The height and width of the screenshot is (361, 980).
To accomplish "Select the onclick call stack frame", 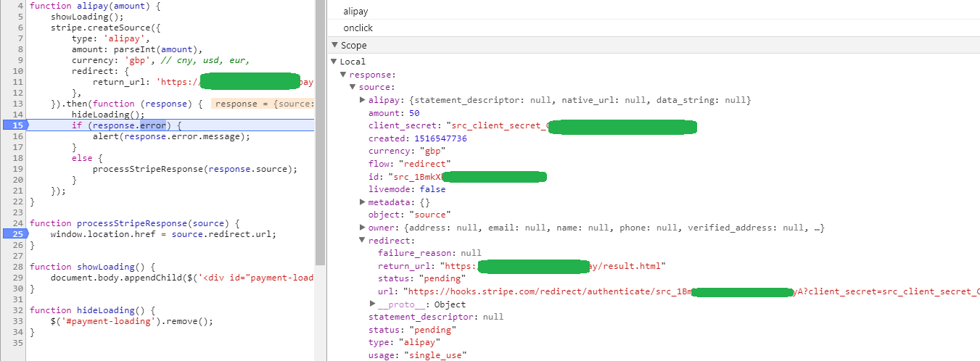I will coord(358,28).
